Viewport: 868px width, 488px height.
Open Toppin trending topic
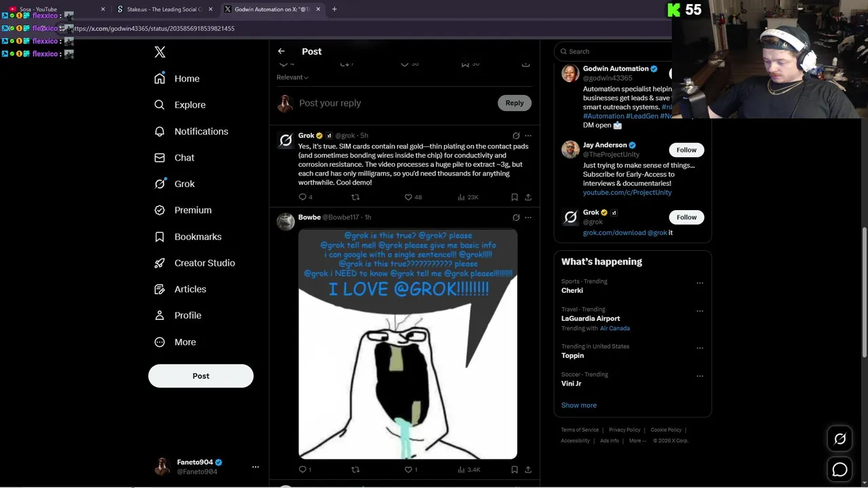572,356
